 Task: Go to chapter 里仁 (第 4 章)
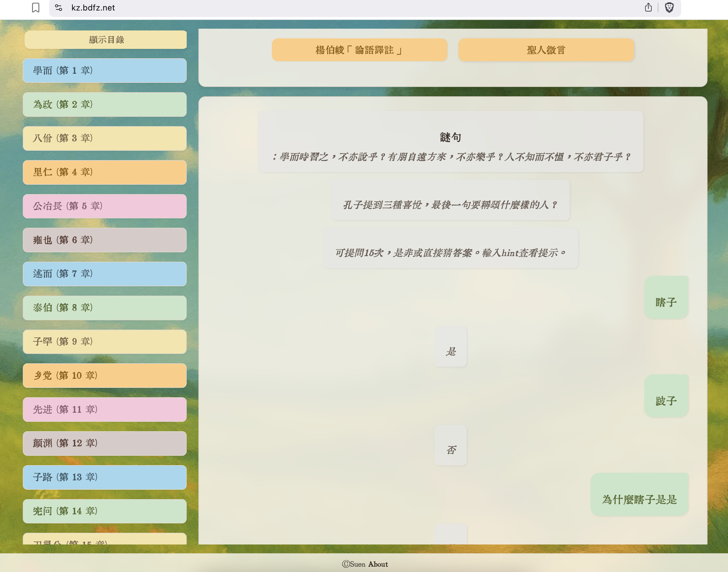coord(104,172)
